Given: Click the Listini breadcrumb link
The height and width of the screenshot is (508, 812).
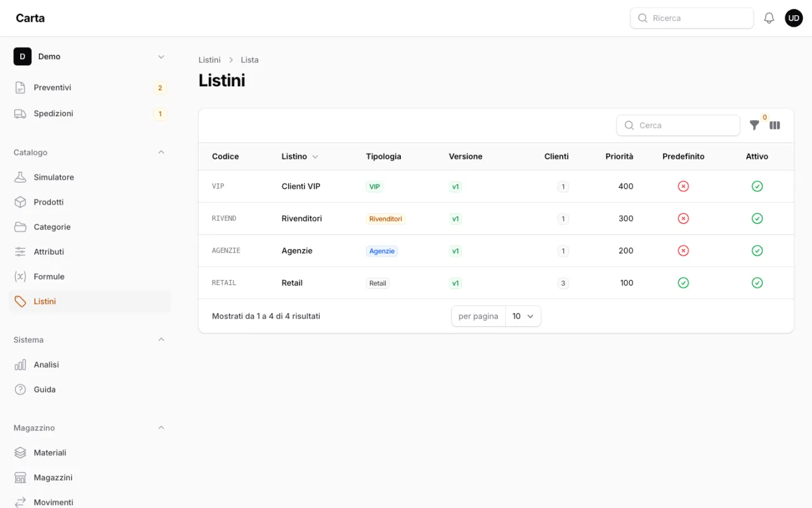Looking at the screenshot, I should pos(209,60).
